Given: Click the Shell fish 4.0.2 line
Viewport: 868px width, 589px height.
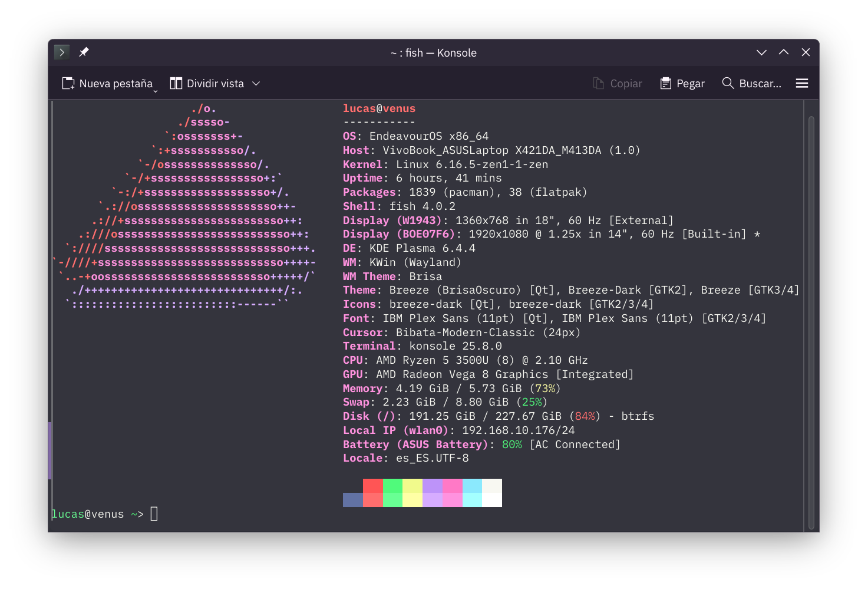Looking at the screenshot, I should 399,206.
